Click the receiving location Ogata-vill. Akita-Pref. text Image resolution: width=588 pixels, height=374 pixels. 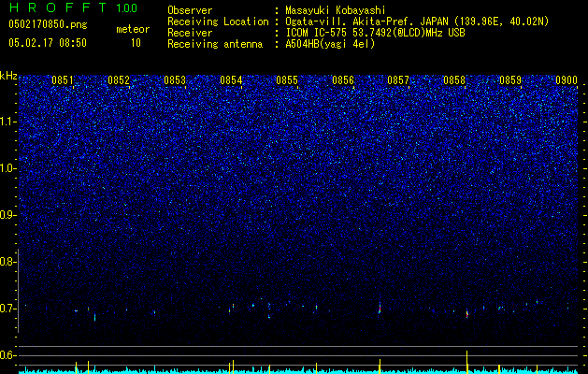pos(352,22)
